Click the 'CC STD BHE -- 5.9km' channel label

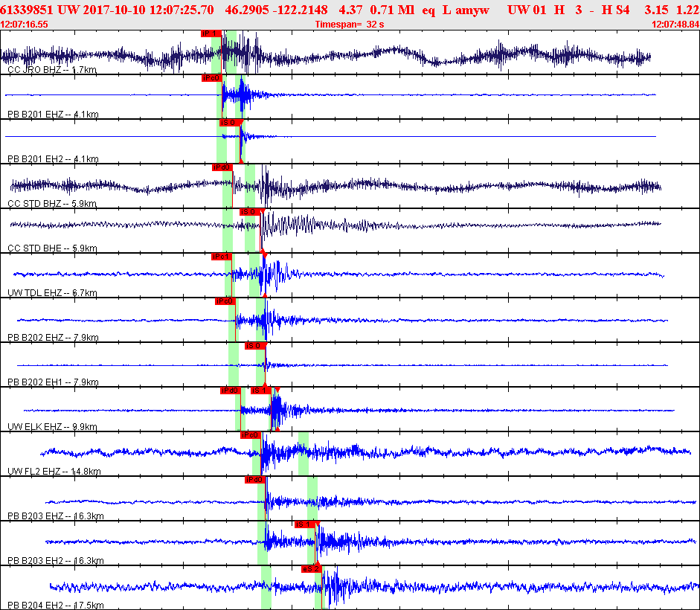[52, 248]
